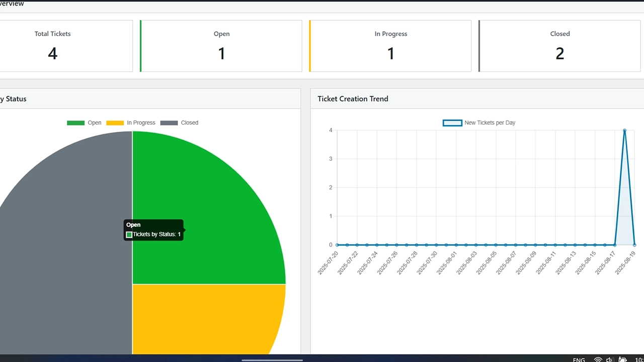This screenshot has height=362, width=644.
Task: Click the ENG language indicator
Action: point(579,359)
